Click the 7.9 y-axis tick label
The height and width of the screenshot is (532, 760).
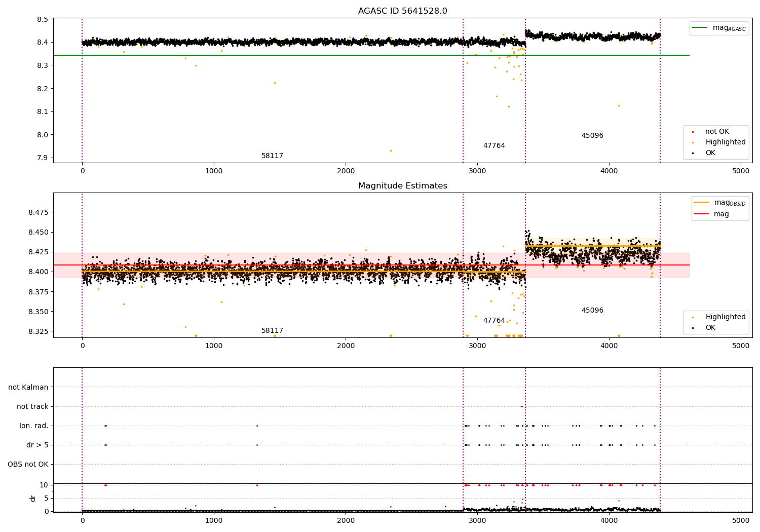point(43,158)
